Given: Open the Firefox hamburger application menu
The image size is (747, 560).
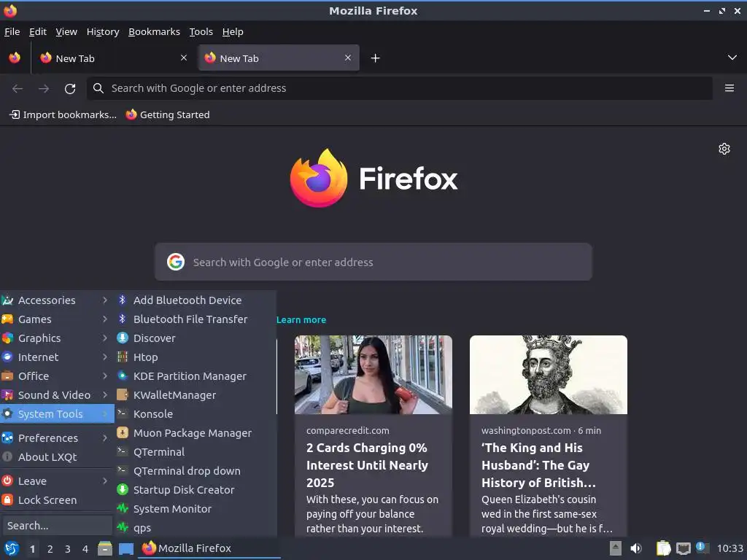Looking at the screenshot, I should pyautogui.click(x=729, y=88).
